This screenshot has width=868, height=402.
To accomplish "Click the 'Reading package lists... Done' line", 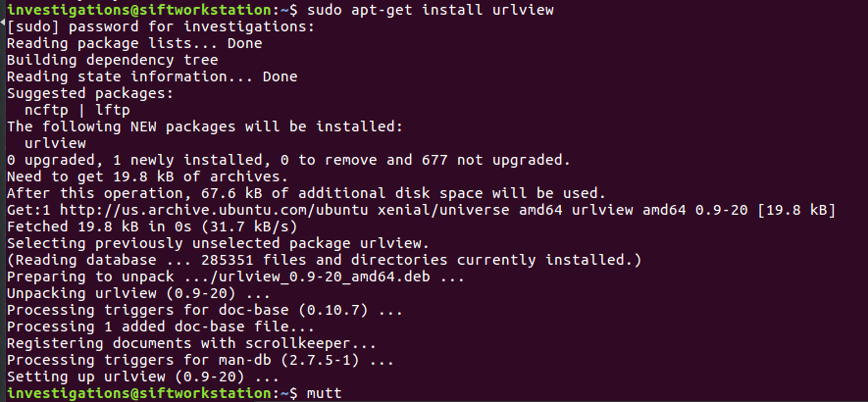I will click(x=134, y=43).
